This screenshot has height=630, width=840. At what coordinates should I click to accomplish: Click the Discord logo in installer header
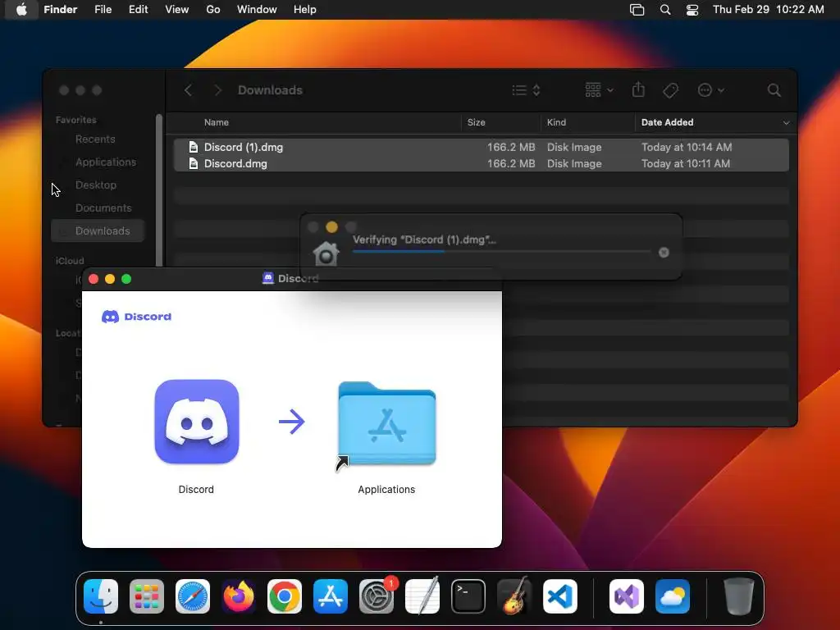point(137,317)
